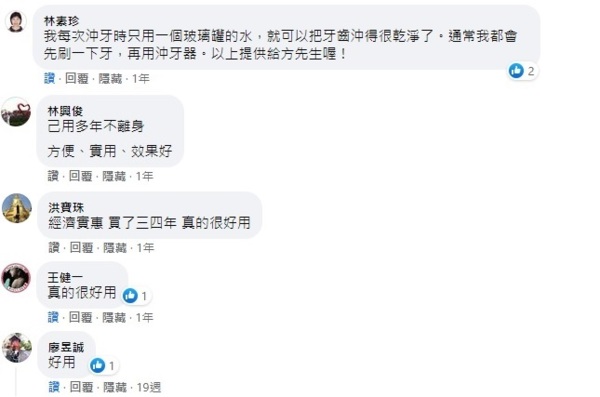600x397 pixels.
Task: Reply to 林素珍's comment via 回覆
Action: (77, 78)
